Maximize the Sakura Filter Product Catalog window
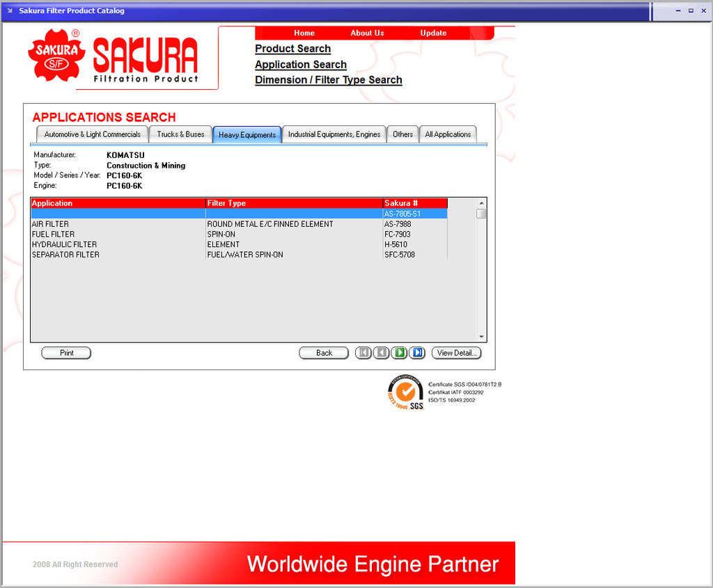Image resolution: width=713 pixels, height=588 pixels. 691,10
